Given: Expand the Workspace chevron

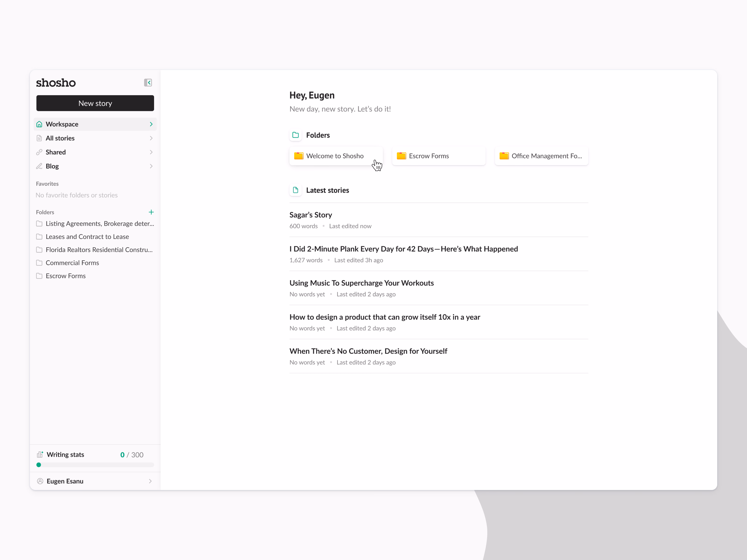Looking at the screenshot, I should (x=151, y=124).
